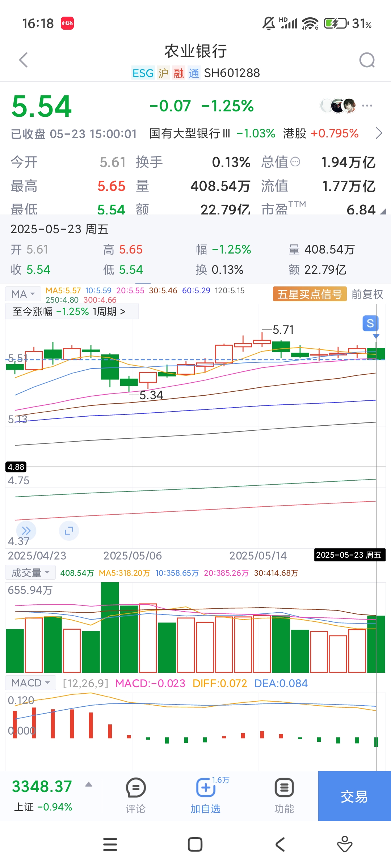
Task: Tap the MACD [12,26,9] parameters
Action: tap(85, 683)
